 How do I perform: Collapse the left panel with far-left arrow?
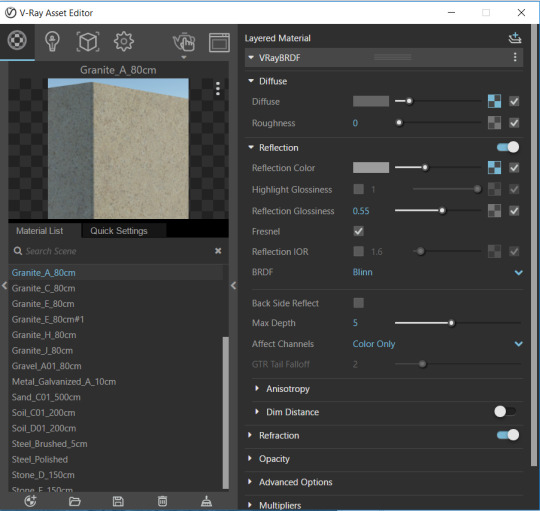coord(4,285)
